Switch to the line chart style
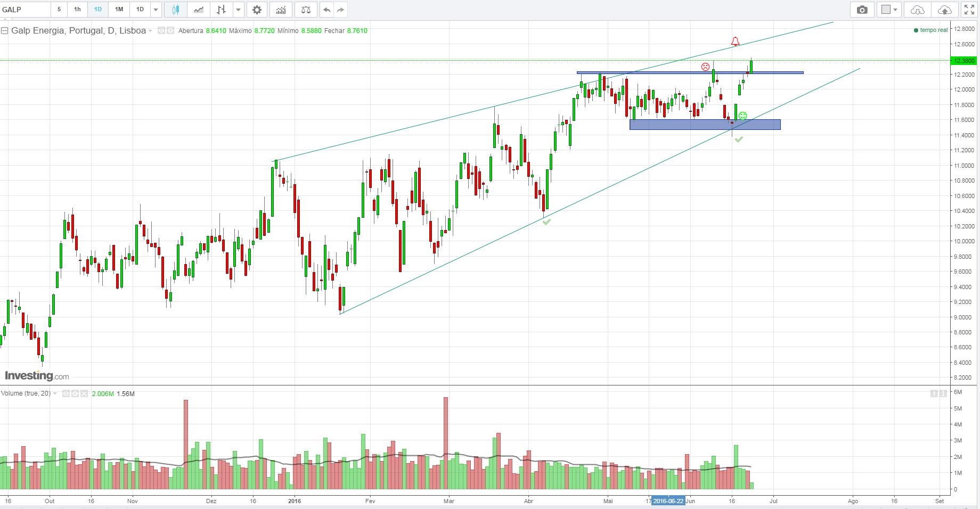980x509 pixels. (x=198, y=10)
